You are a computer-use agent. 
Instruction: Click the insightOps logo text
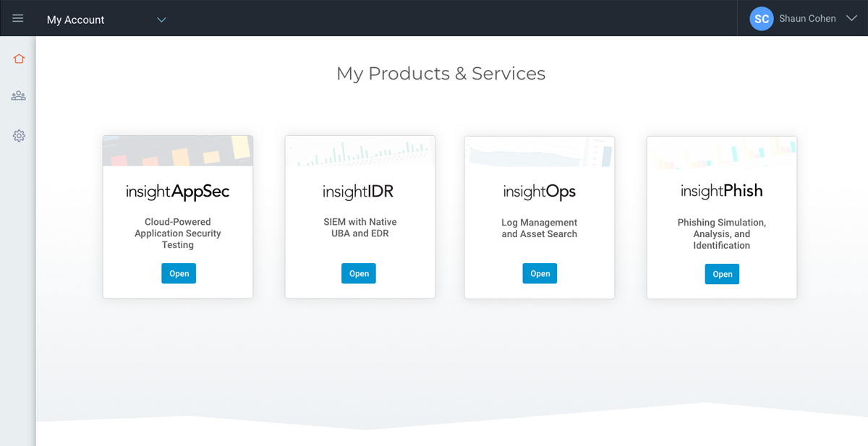click(x=540, y=192)
